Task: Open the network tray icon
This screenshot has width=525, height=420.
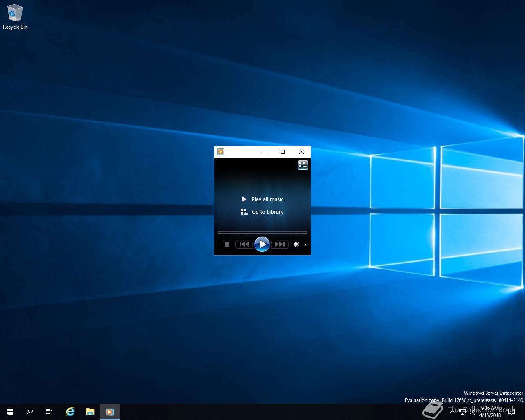Action: 462,412
